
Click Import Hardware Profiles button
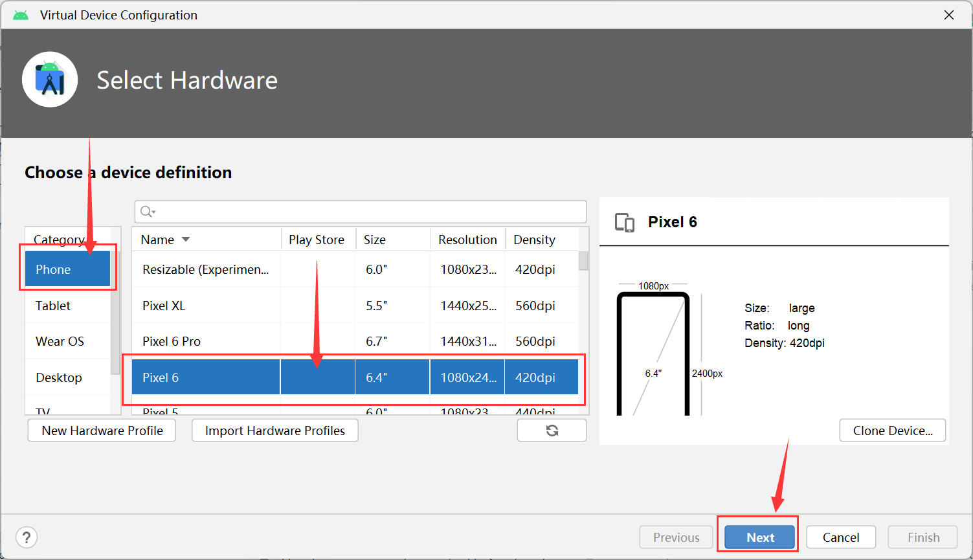pyautogui.click(x=275, y=431)
